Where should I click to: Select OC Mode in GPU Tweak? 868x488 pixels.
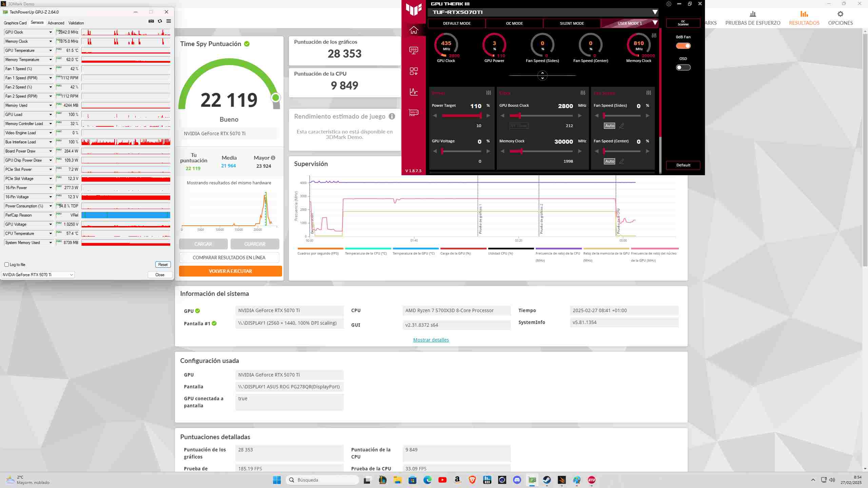click(514, 23)
